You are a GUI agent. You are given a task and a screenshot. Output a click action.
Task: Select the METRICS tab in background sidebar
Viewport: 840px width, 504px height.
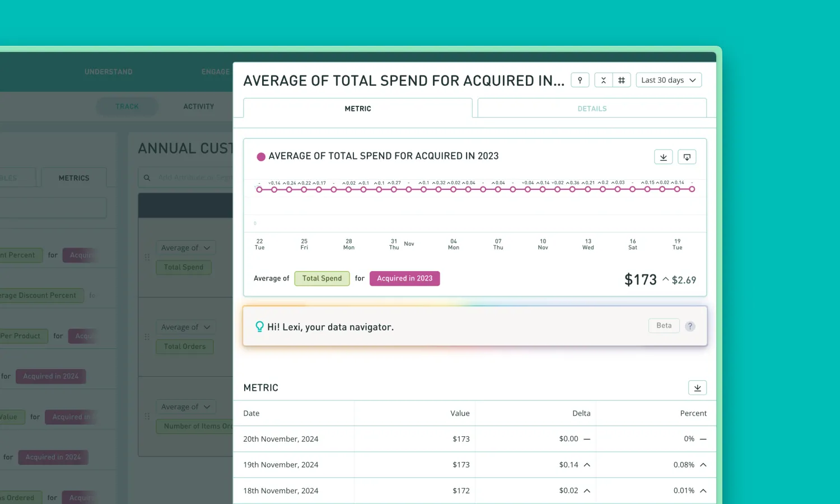click(x=74, y=178)
